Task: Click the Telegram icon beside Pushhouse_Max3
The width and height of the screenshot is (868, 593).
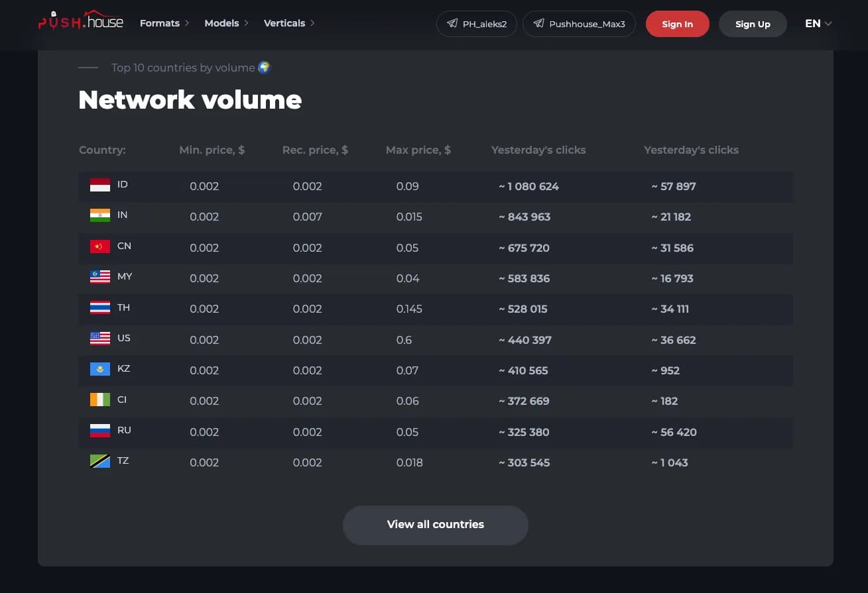Action: [x=539, y=24]
